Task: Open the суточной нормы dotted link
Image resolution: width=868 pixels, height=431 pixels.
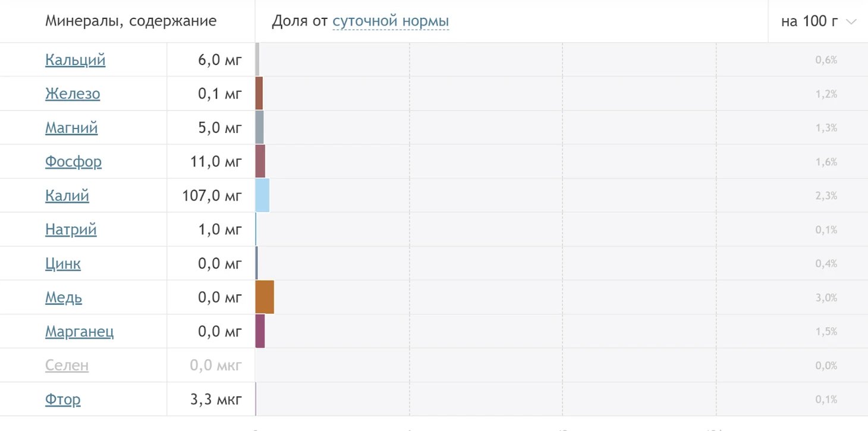Action: tap(391, 21)
